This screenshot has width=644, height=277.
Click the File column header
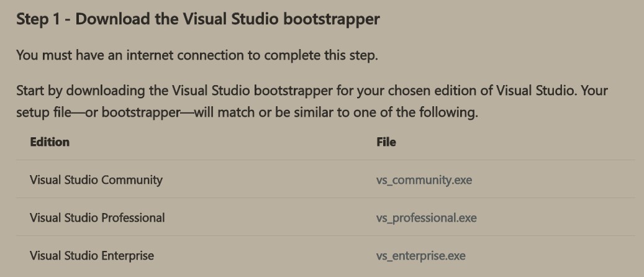pyautogui.click(x=386, y=142)
